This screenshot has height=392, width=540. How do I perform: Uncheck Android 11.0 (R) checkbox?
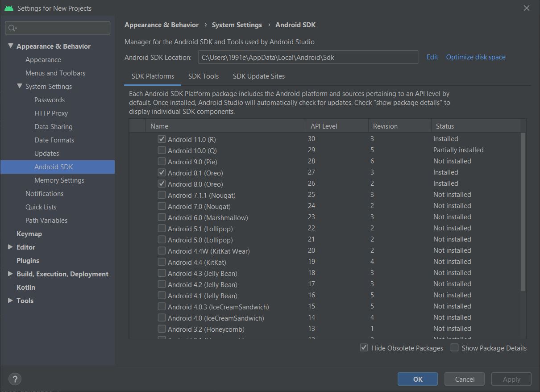point(162,139)
